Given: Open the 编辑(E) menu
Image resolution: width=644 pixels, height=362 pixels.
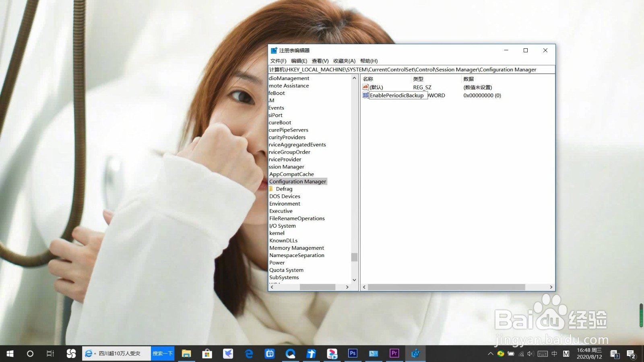Looking at the screenshot, I should pos(299,61).
